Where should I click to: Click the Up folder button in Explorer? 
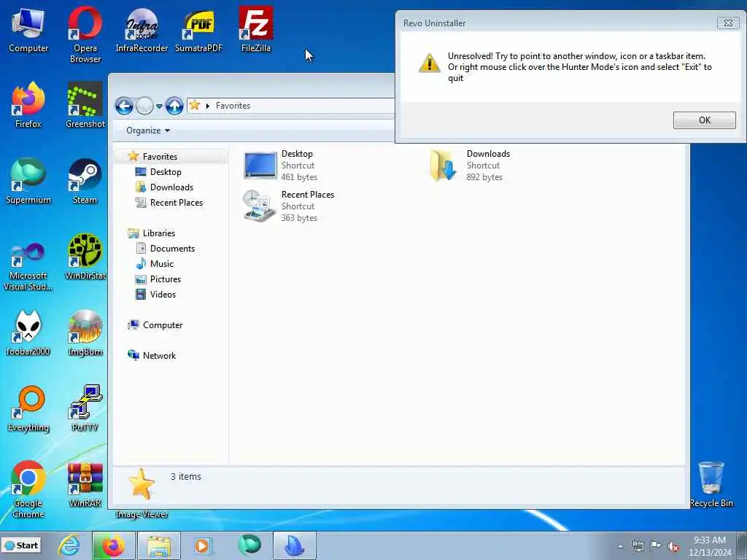(x=174, y=106)
